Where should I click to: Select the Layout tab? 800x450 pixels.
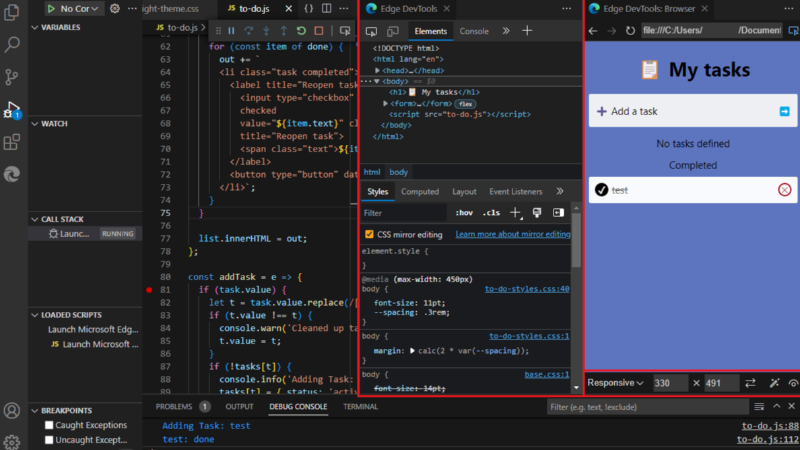(x=464, y=191)
